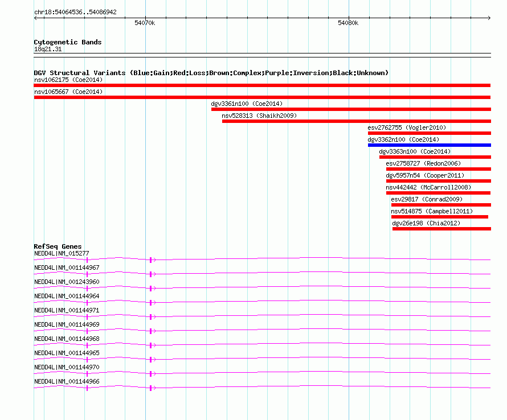The image size is (507, 420).
Task: Click the Cytogenetic Bands track title
Action: (68, 42)
